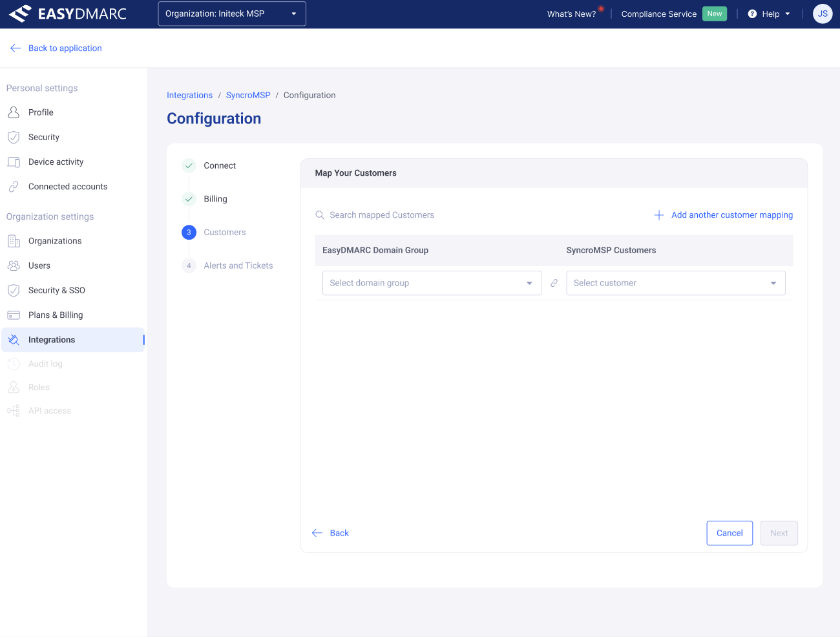The image size is (840, 637).
Task: Click the Security & SSO shield icon
Action: (14, 291)
